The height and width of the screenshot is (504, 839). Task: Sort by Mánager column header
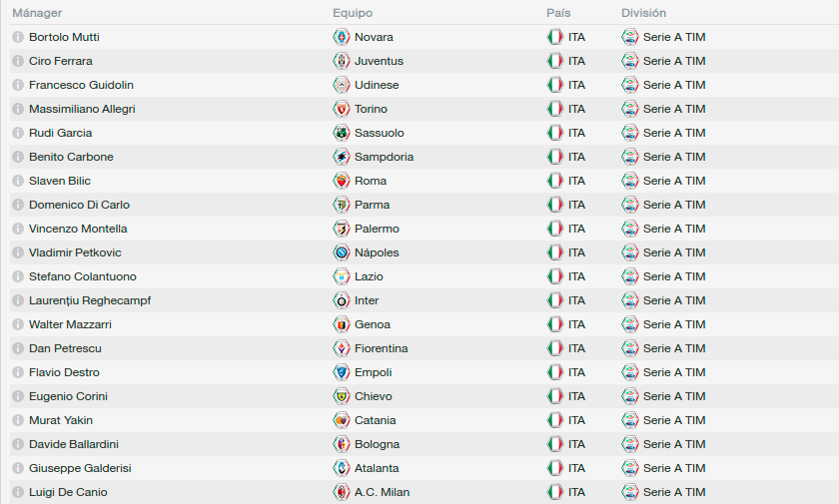pos(37,13)
